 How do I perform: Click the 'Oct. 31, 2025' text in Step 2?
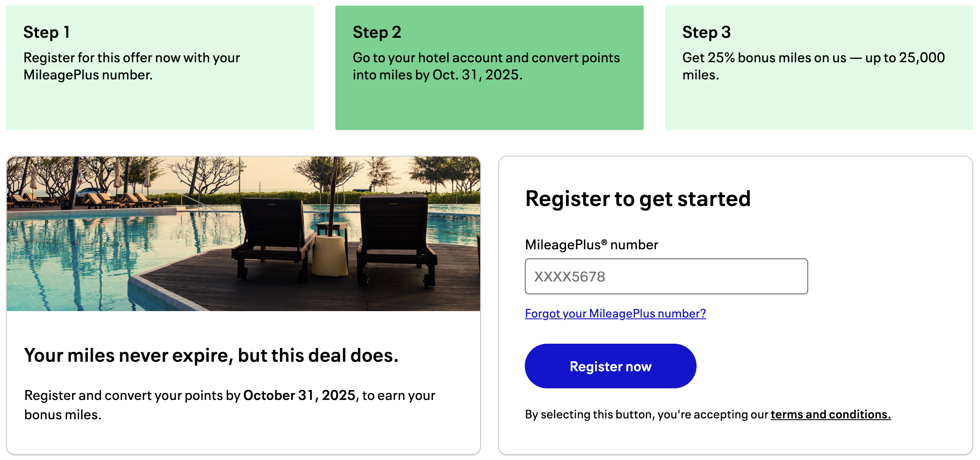tap(477, 75)
